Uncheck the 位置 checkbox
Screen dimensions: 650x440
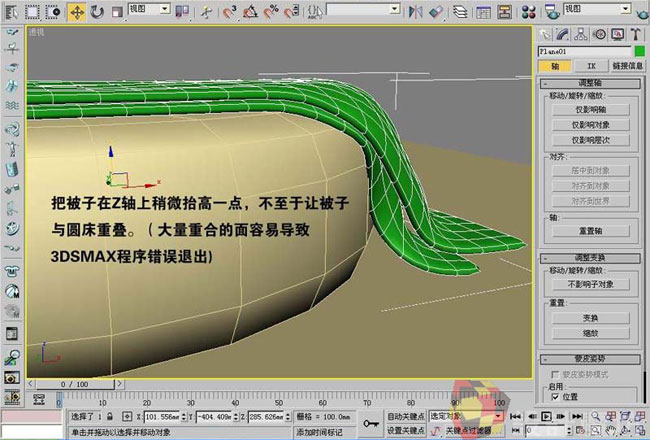coord(555,397)
